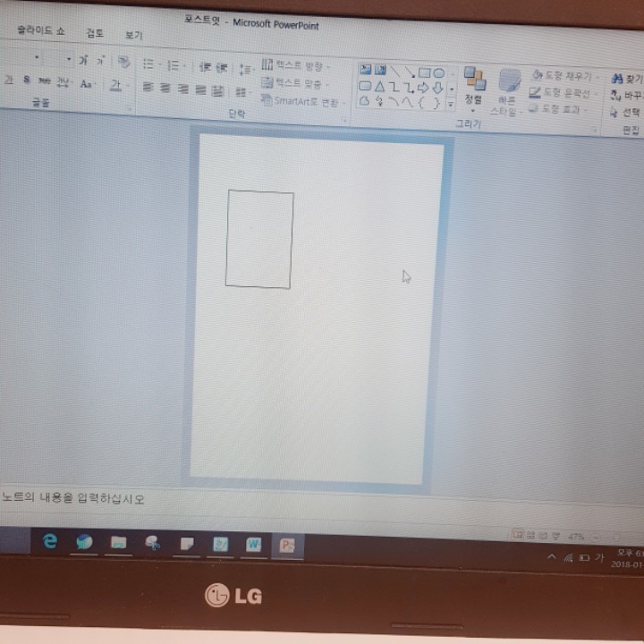The width and height of the screenshot is (644, 644).
Task: Open the character spacing dropdown
Action: point(64,82)
